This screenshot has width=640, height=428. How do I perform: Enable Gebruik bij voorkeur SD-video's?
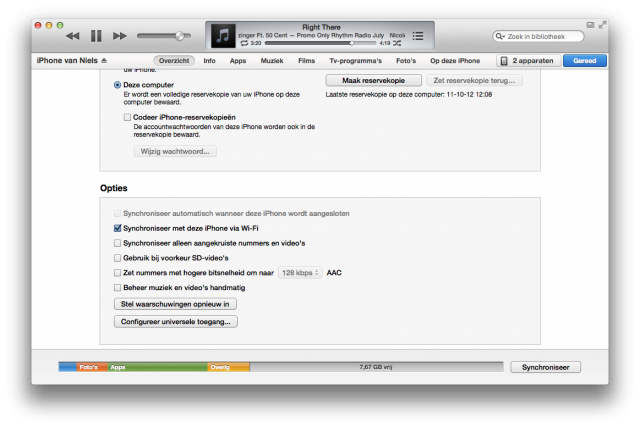(x=118, y=258)
